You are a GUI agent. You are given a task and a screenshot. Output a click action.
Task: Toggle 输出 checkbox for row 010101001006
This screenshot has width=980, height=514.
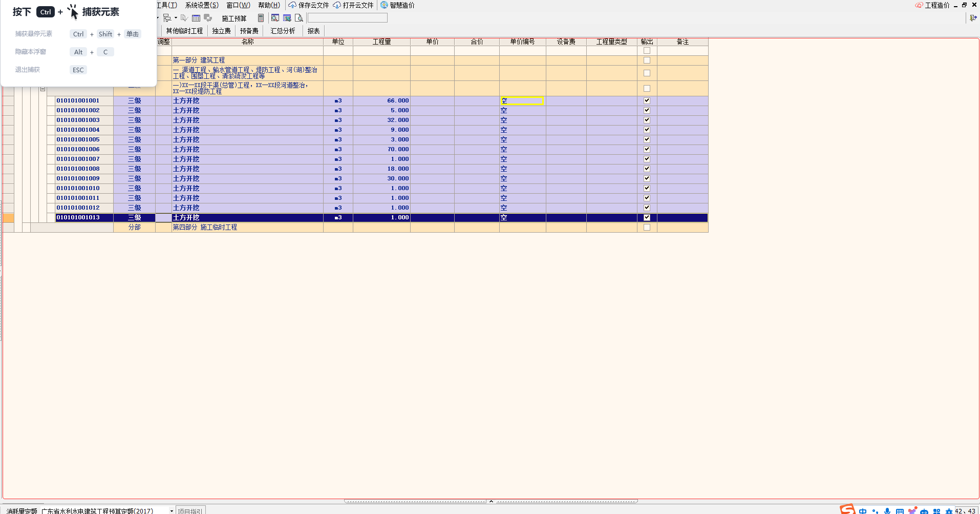(x=647, y=150)
